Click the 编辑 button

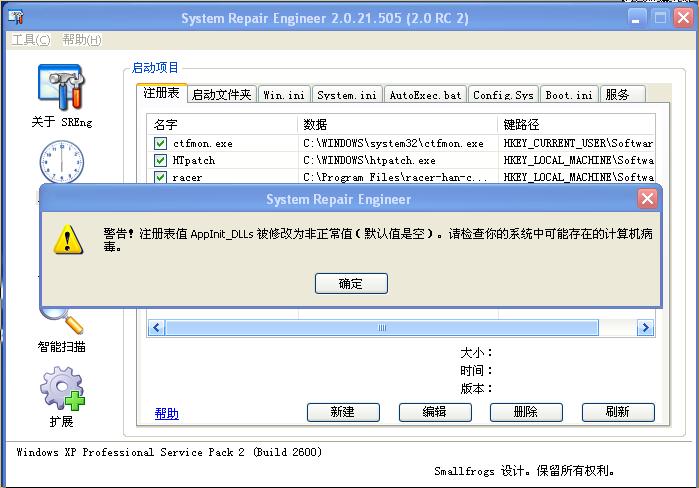(435, 412)
